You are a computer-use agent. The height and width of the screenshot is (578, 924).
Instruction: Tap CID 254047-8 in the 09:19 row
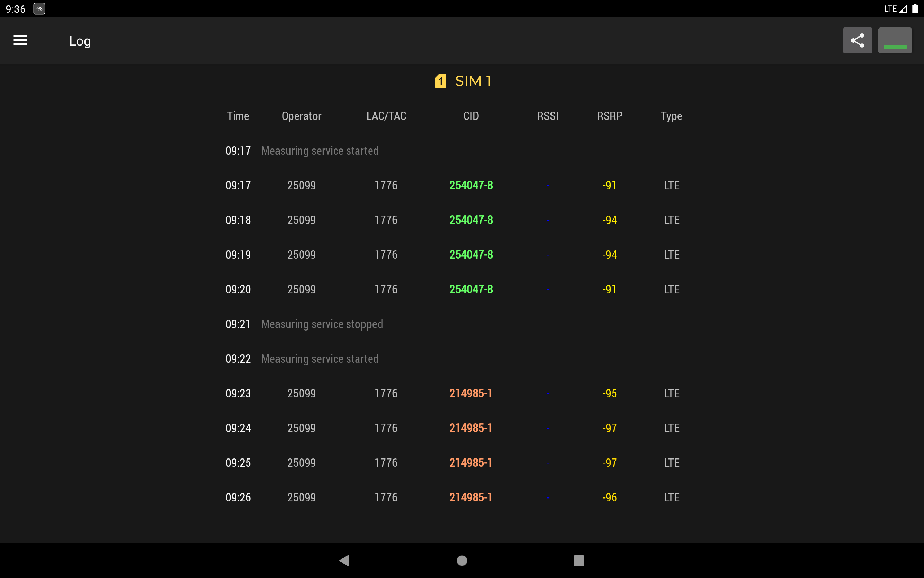(471, 255)
